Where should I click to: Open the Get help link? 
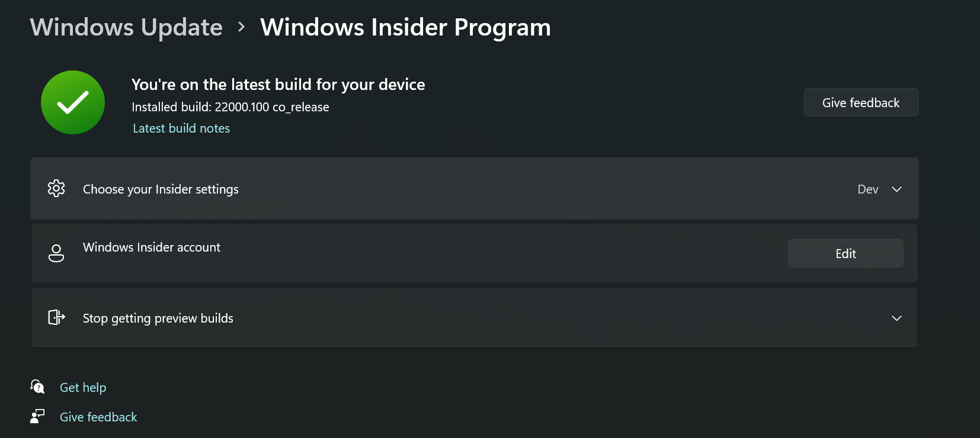click(x=83, y=388)
